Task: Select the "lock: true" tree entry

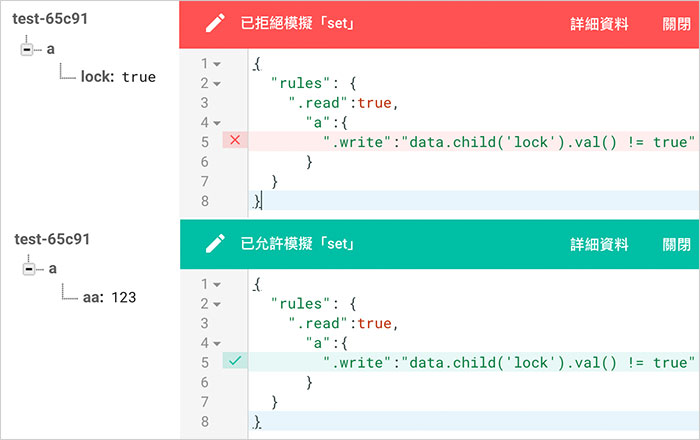Action: pos(117,76)
